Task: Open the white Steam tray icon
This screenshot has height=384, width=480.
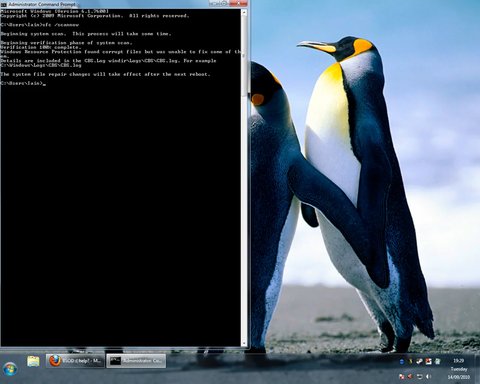Action: (x=420, y=361)
